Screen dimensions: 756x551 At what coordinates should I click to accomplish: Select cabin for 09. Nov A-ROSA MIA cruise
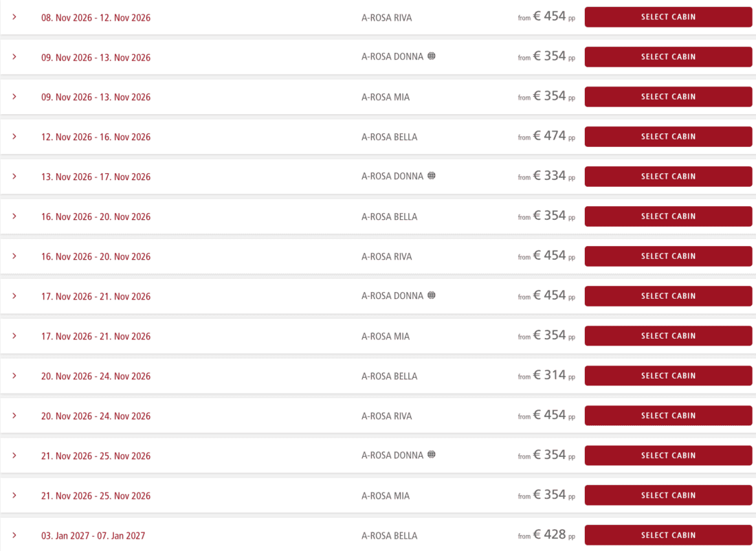pos(668,96)
